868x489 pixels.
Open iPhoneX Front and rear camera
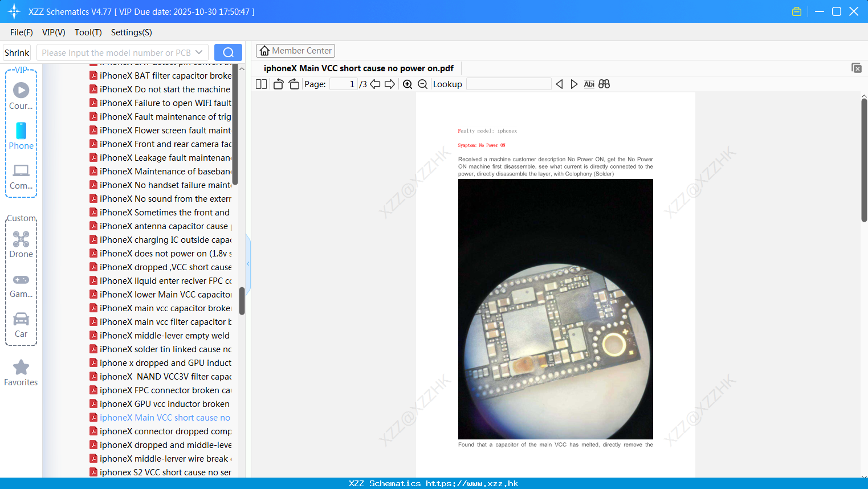tap(165, 144)
